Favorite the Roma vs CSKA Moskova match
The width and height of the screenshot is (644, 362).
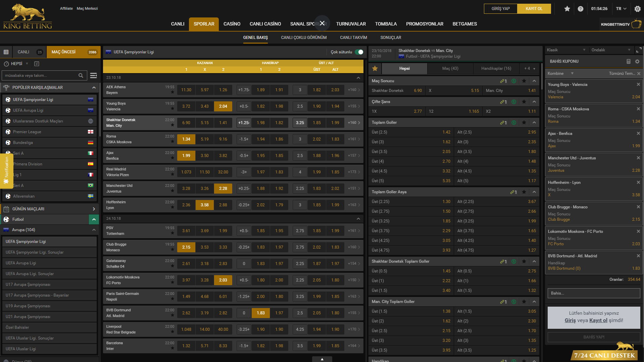tap(172, 142)
